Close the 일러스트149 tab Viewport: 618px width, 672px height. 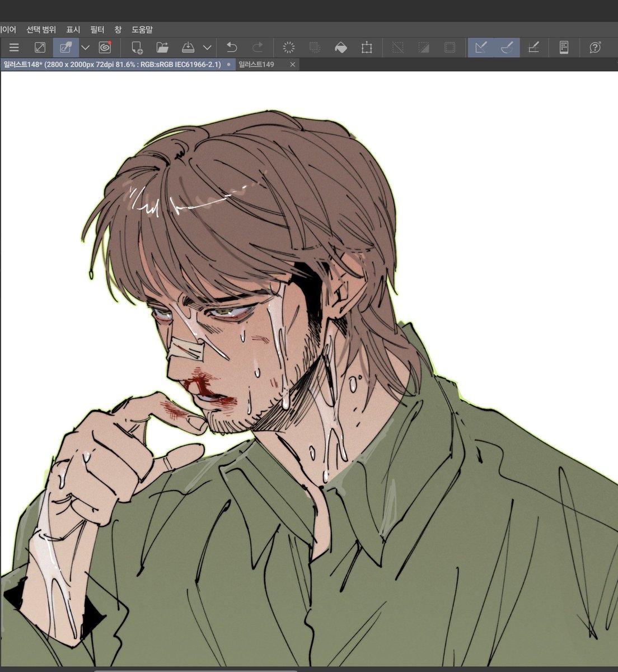292,64
